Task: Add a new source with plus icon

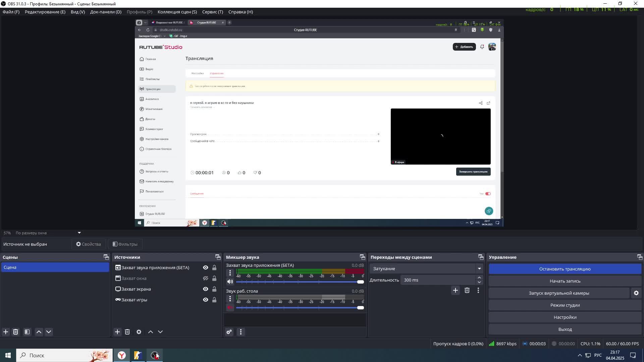Action: 117,332
